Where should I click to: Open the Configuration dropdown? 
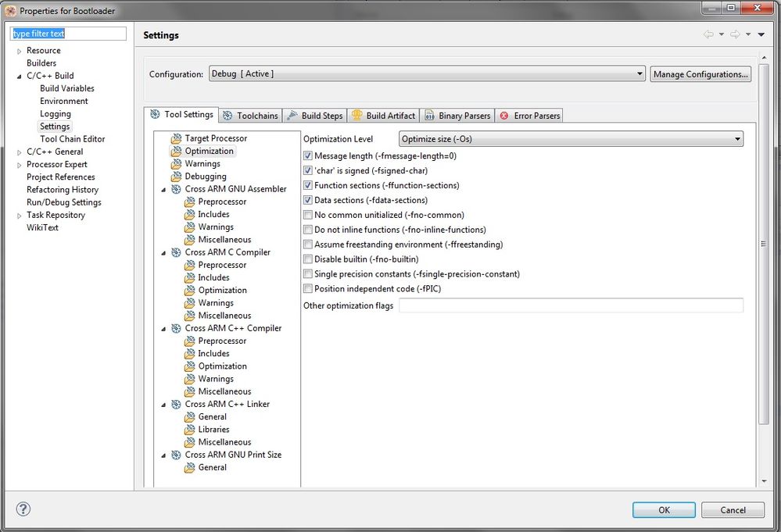click(427, 73)
